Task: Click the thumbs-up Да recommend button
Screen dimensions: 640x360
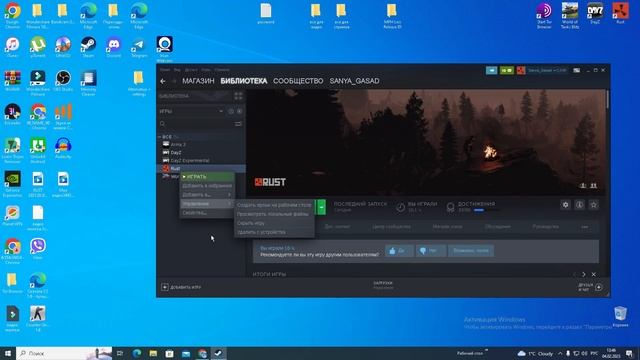Action: [x=399, y=251]
